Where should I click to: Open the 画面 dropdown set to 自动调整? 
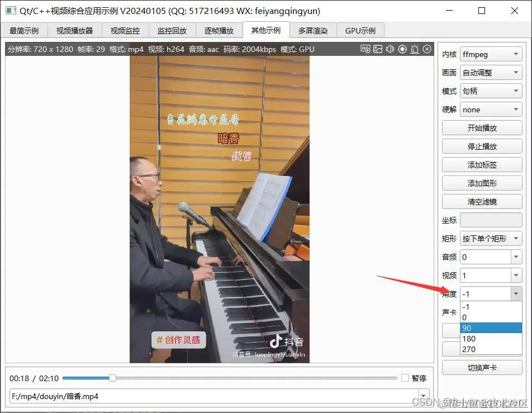click(491, 72)
